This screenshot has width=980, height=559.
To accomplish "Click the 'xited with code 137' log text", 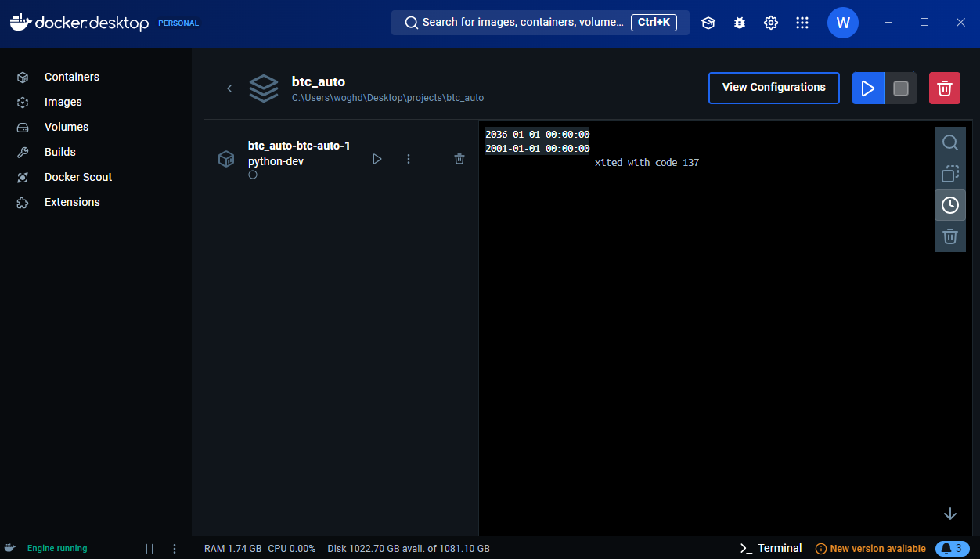I will 647,163.
